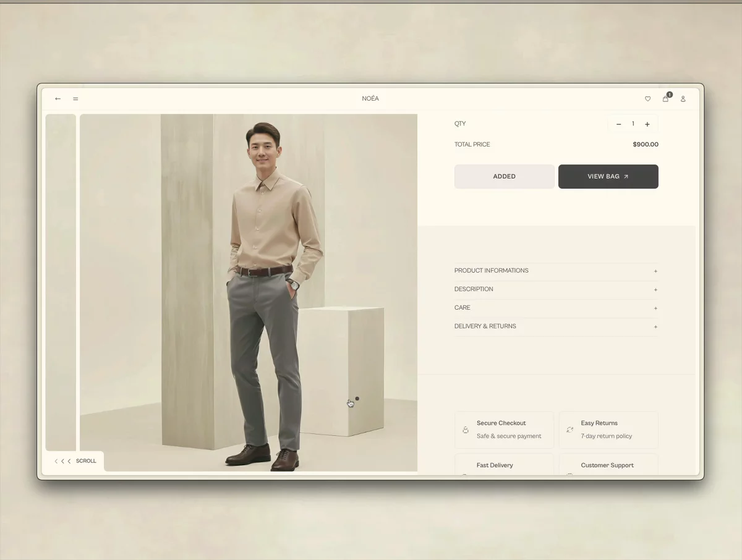Screen dimensions: 742x560
Task: Click the back arrow icon
Action: pos(58,99)
